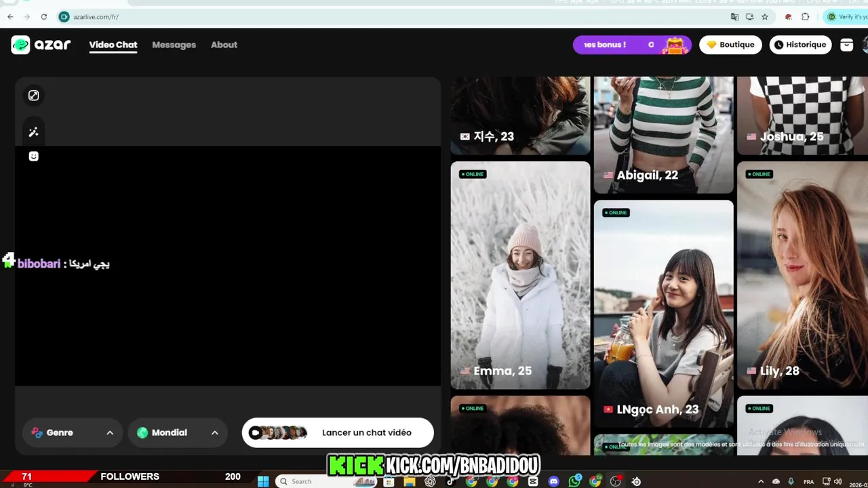Image resolution: width=868 pixels, height=488 pixels.
Task: Click the fullscreen expand icon in the video panel
Action: (x=33, y=96)
